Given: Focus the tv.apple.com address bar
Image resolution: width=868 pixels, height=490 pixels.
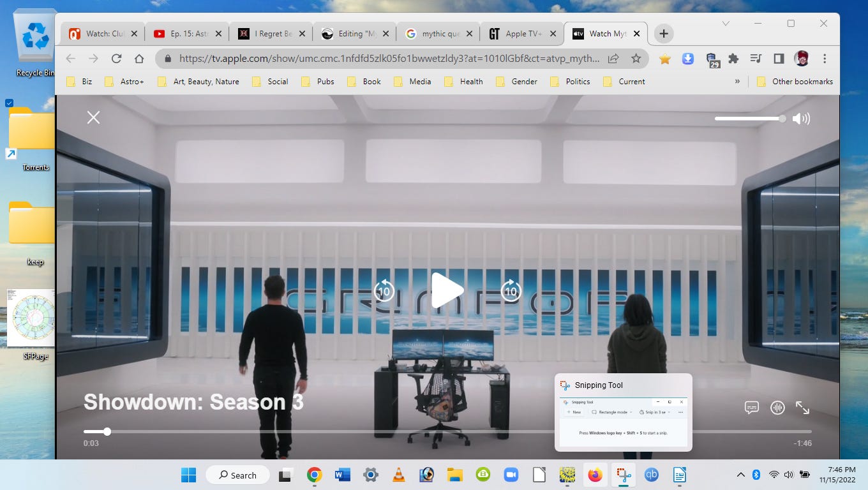Looking at the screenshot, I should tap(389, 59).
